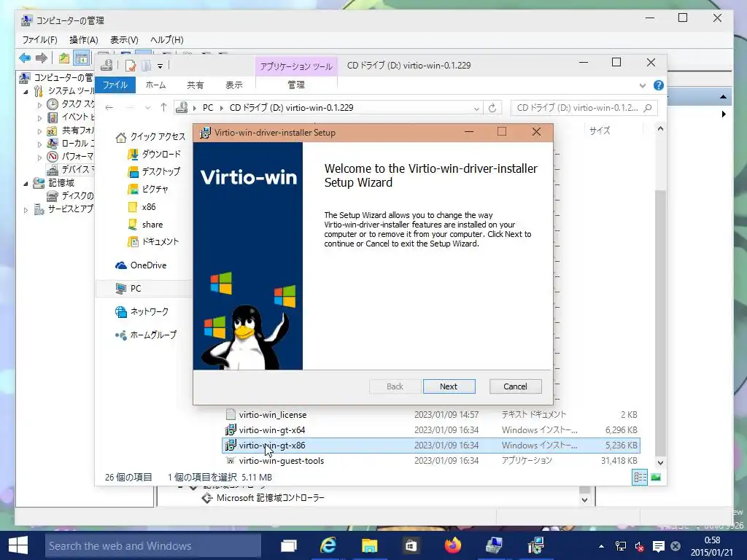Switch to large icons view in Explorer status bar
Image resolution: width=747 pixels, height=560 pixels.
click(x=656, y=477)
